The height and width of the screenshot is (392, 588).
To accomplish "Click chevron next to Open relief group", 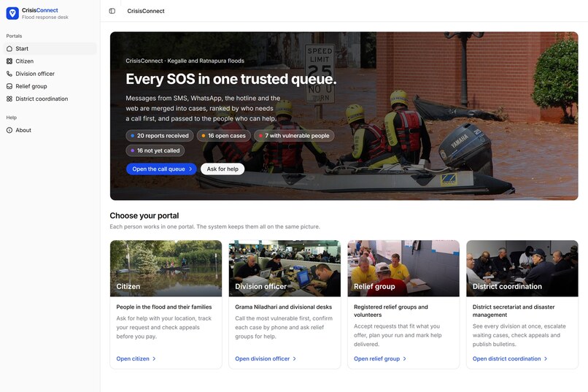I will [x=405, y=358].
